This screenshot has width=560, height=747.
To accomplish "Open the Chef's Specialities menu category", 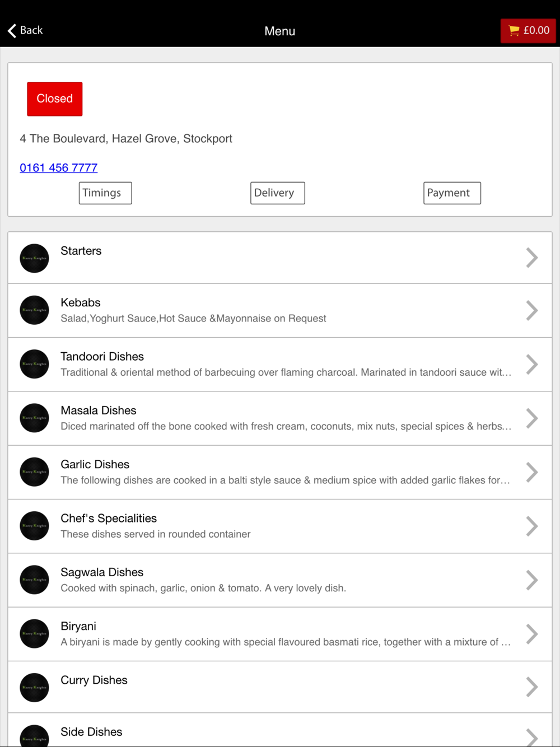I will click(x=109, y=519).
